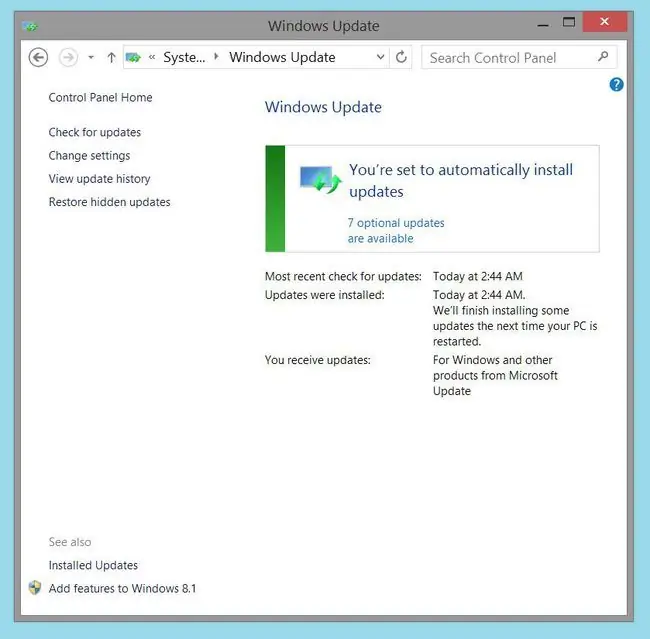The width and height of the screenshot is (650, 639).
Task: Click the 'Most recent check for updates:' label
Action: (343, 276)
